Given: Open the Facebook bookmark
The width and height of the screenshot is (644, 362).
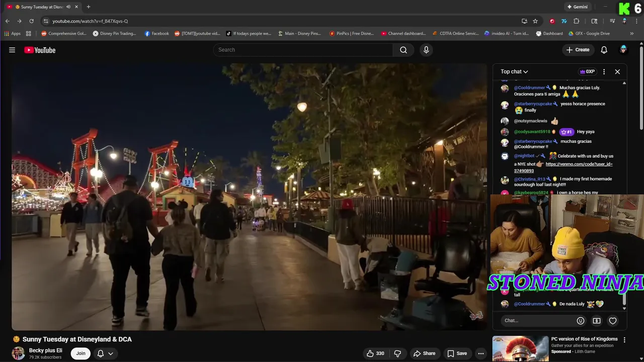Looking at the screenshot, I should tap(157, 34).
